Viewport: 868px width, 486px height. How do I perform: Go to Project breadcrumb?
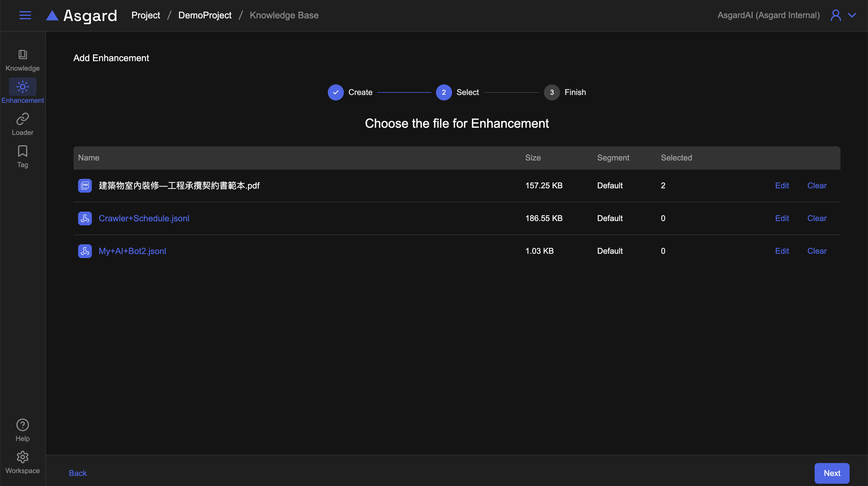point(146,15)
